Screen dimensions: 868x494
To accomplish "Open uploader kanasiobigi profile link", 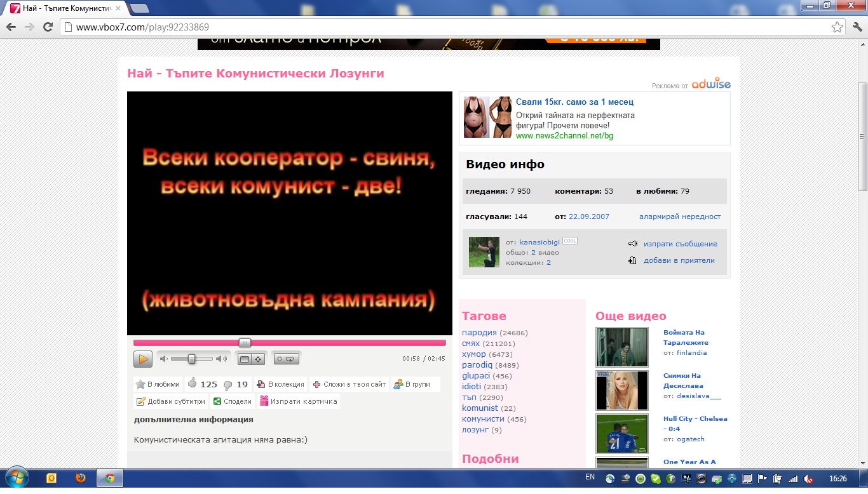I will tap(539, 243).
